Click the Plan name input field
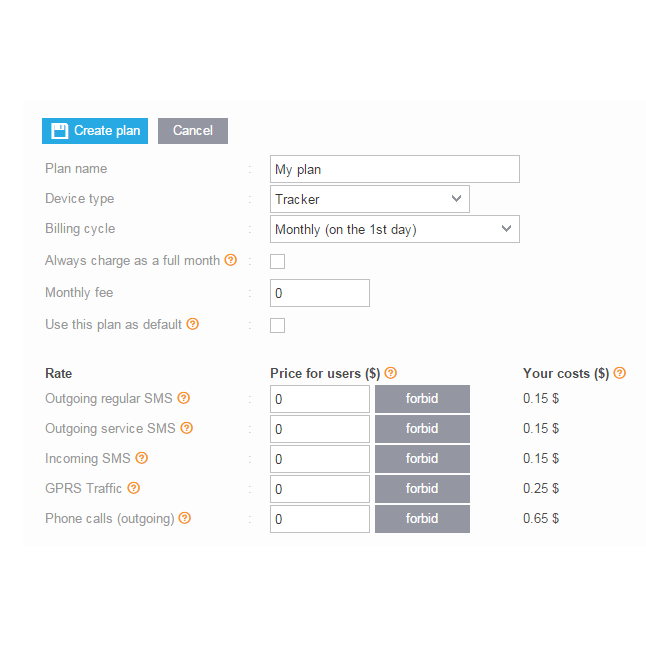The image size is (646, 646). [395, 169]
